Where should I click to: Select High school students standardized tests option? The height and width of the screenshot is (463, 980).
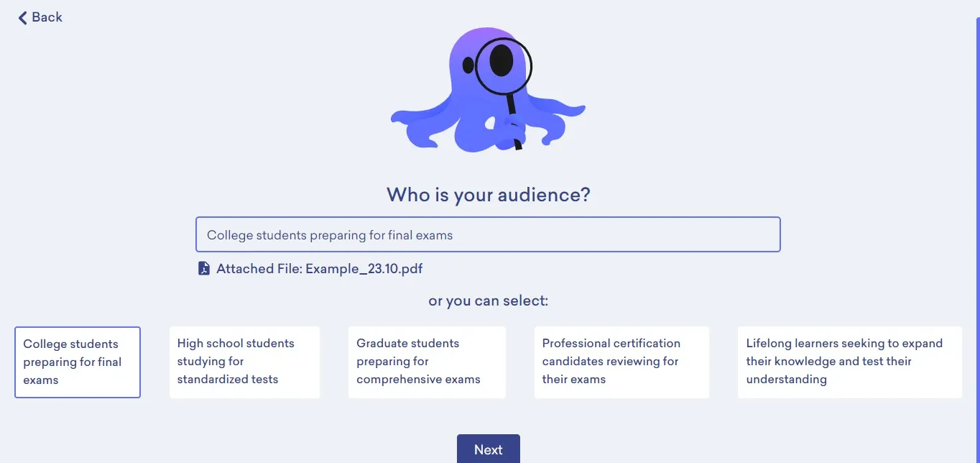(x=244, y=362)
